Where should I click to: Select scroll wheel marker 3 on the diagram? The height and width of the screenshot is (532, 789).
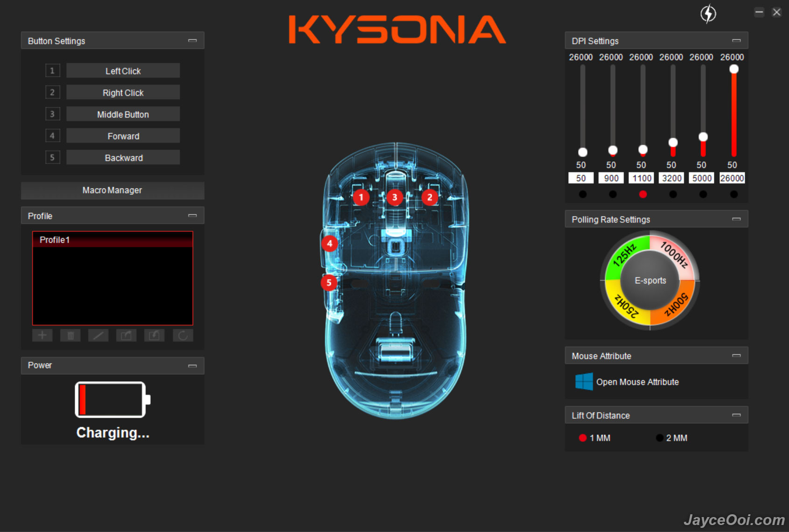coord(395,197)
